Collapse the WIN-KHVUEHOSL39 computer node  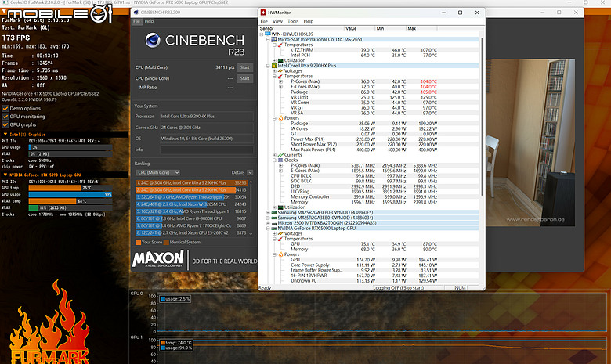[262, 34]
